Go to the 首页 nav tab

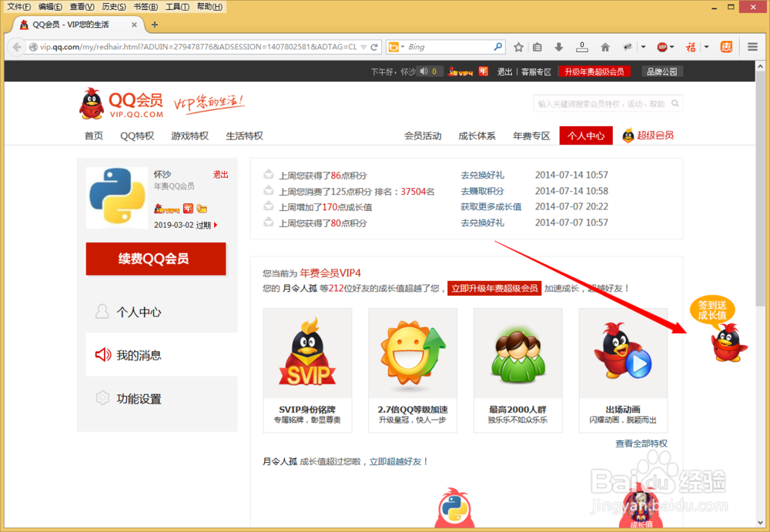pyautogui.click(x=93, y=136)
